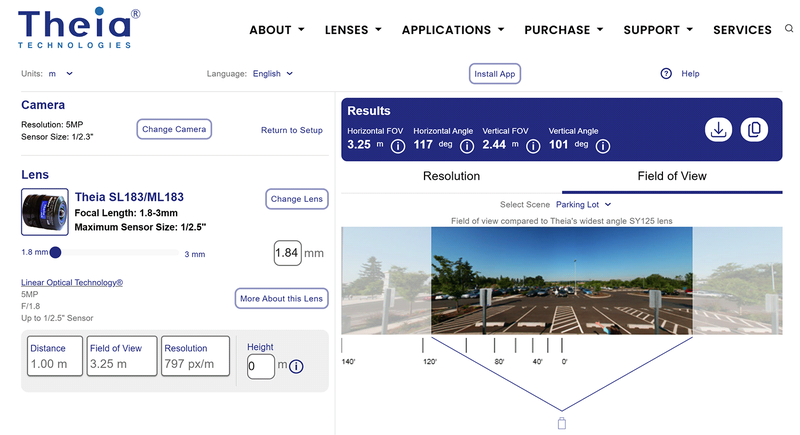Viewport: 800px width, 435px height.
Task: Expand the ABOUT menu
Action: tap(277, 30)
